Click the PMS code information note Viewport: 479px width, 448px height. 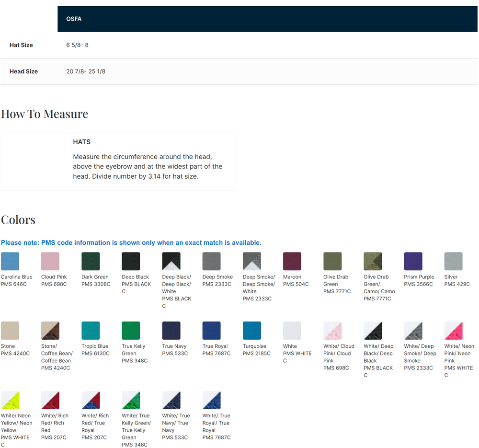pos(131,243)
